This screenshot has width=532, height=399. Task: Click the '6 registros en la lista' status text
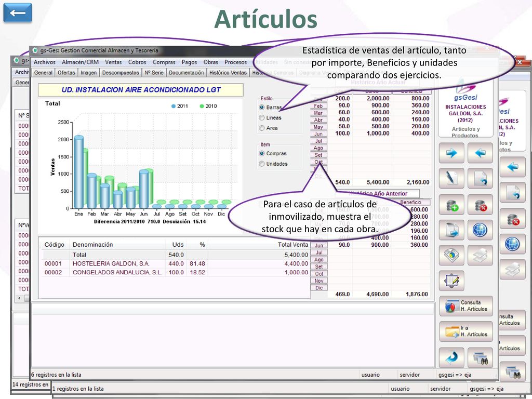click(56, 375)
